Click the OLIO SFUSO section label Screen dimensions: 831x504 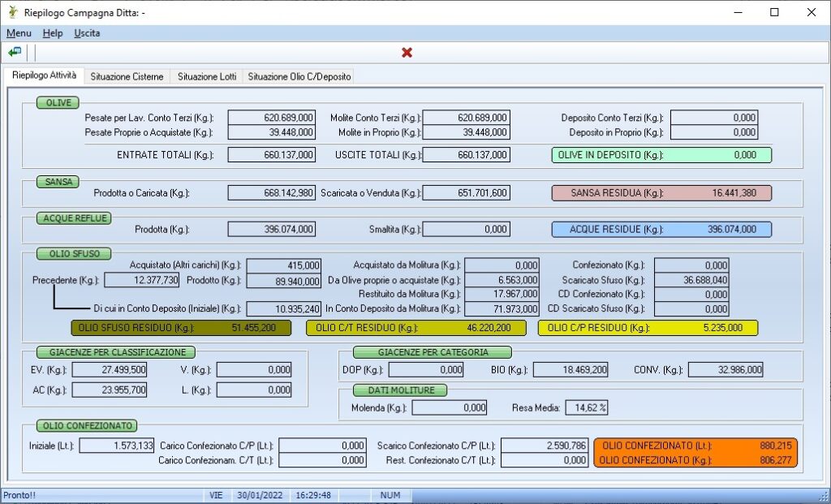point(74,254)
